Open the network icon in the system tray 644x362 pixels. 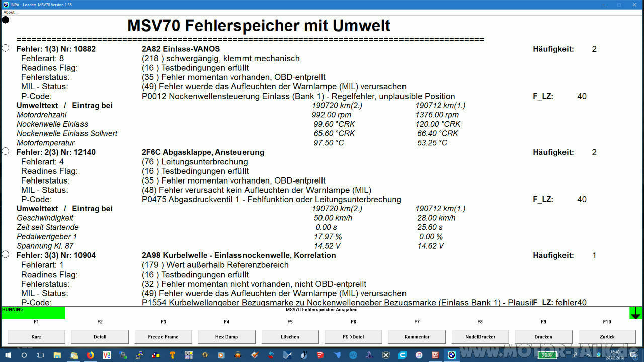click(x=598, y=355)
